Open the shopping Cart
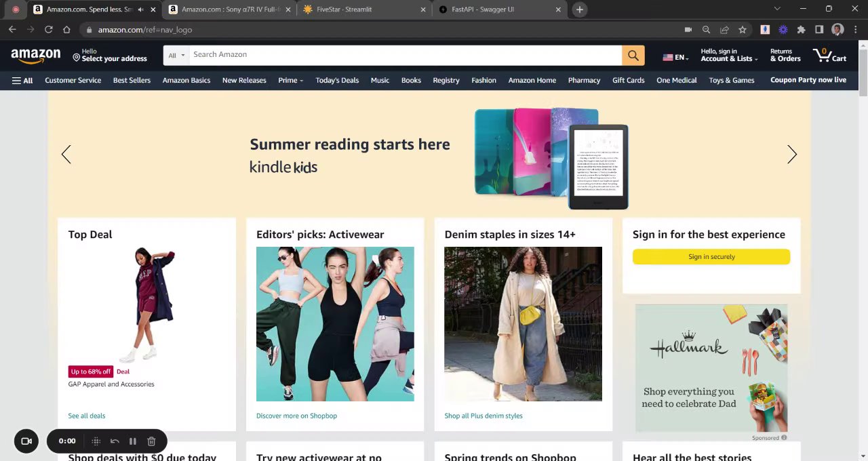868x461 pixels. pos(829,56)
